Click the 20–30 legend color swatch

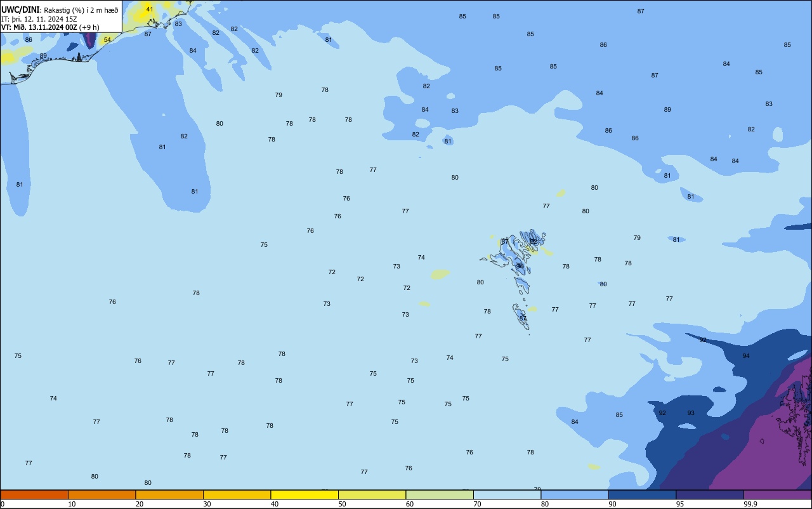tap(169, 494)
